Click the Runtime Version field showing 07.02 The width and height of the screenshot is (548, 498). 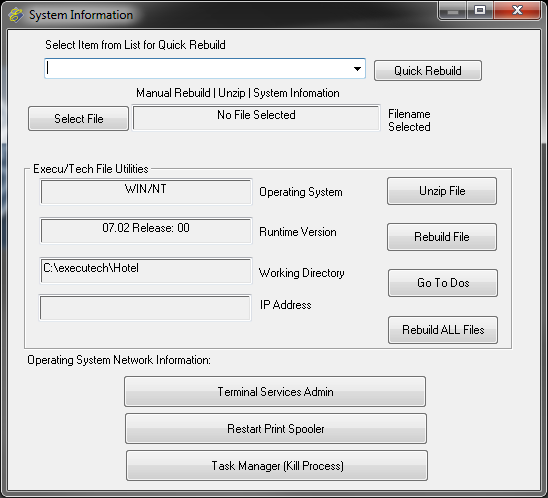click(146, 231)
